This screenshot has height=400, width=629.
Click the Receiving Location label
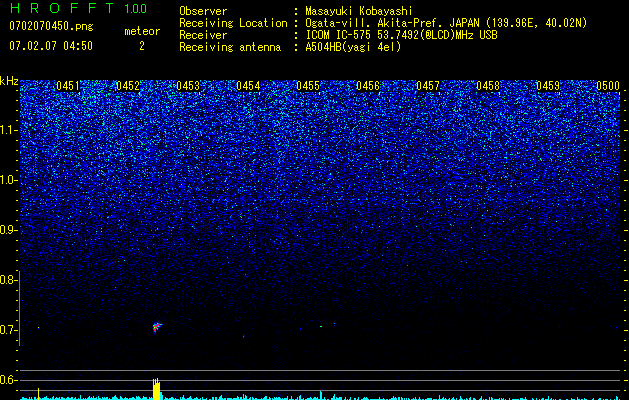pos(233,23)
